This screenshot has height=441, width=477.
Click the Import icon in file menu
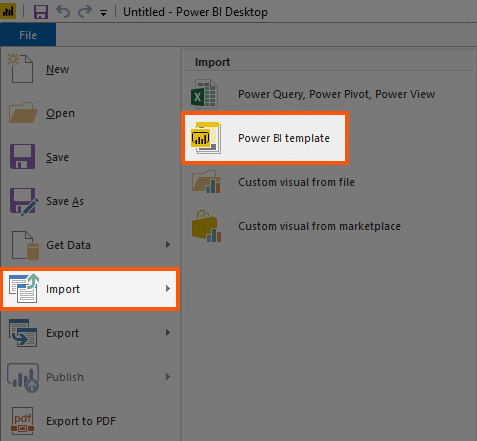point(24,288)
